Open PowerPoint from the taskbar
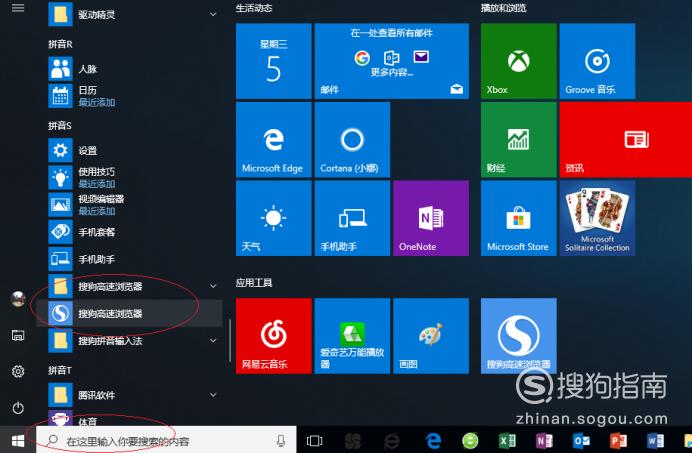This screenshot has height=453, width=692. click(x=618, y=440)
